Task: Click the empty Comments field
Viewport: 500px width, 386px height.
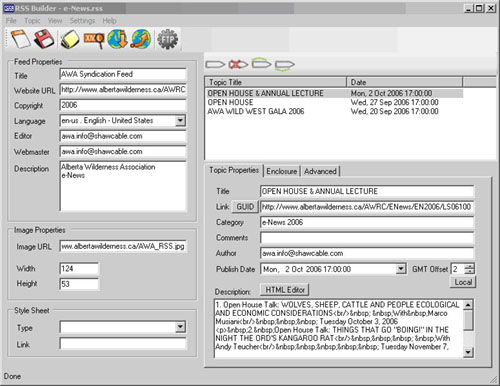Action: click(x=367, y=238)
